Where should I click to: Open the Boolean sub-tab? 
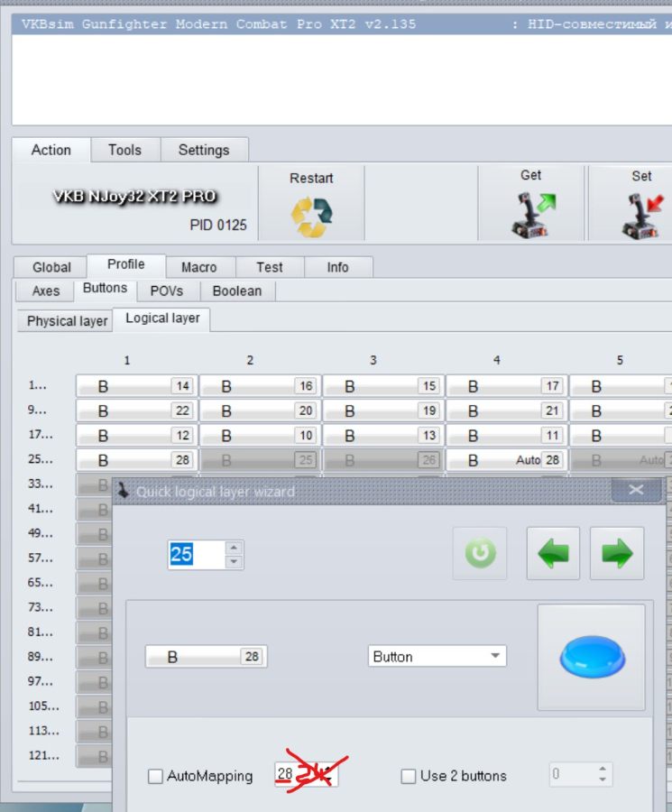(237, 291)
